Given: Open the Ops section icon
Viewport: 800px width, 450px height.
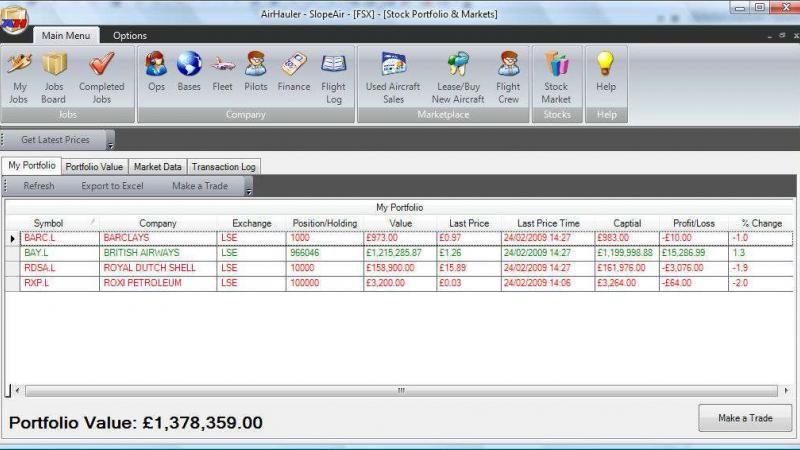Looking at the screenshot, I should tap(156, 71).
